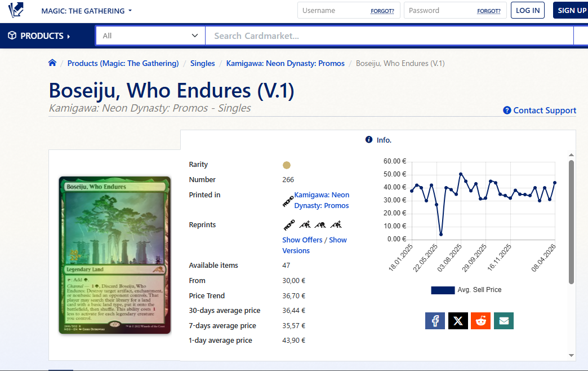The width and height of the screenshot is (588, 371).
Task: Select the Info. tab
Action: [x=378, y=140]
